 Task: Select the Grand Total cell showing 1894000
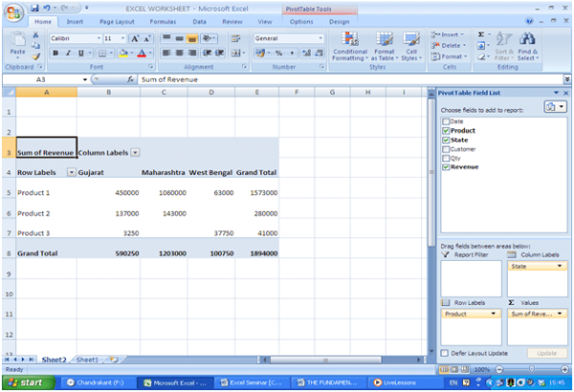256,253
